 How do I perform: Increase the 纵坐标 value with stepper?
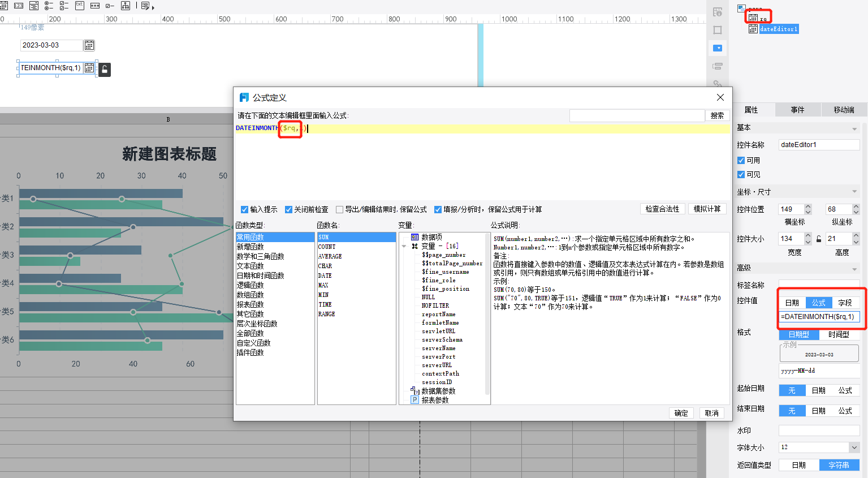(856, 206)
